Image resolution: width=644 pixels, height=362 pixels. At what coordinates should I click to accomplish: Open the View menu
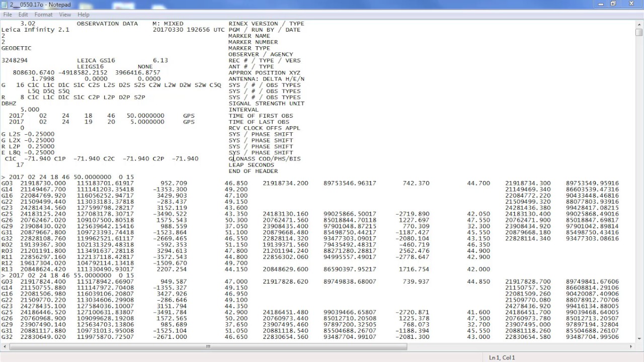coord(65,15)
